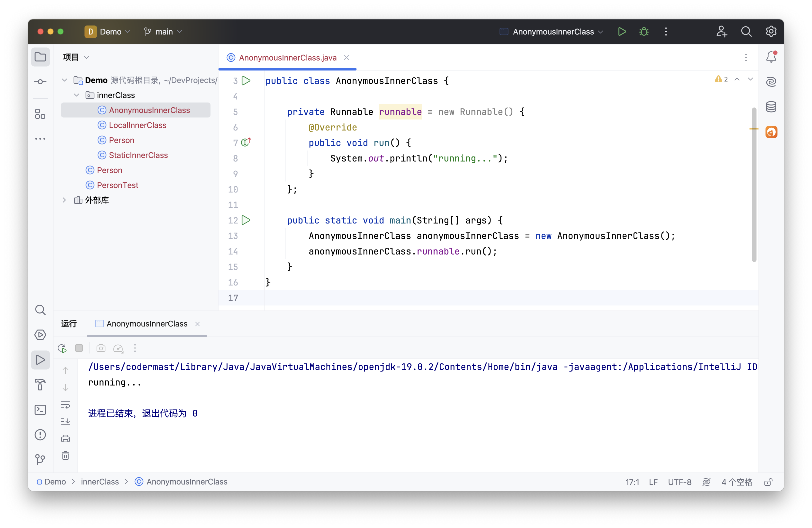Open Code With Me user icon
812x528 pixels.
721,32
